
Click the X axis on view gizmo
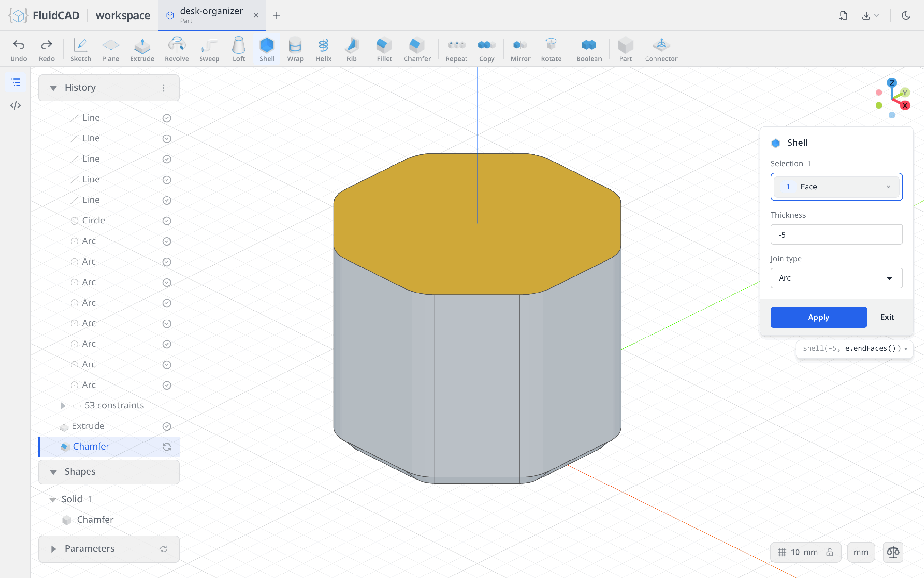tap(904, 106)
